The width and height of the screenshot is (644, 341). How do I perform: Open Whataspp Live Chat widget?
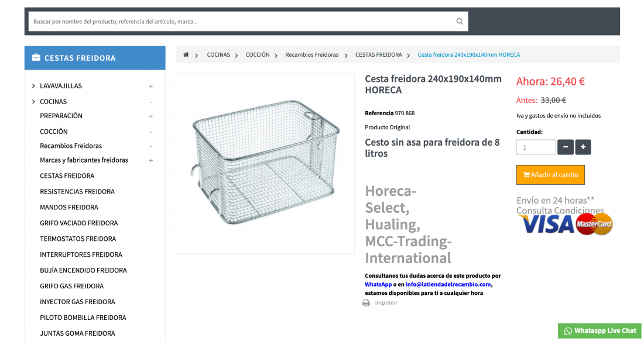click(x=600, y=330)
